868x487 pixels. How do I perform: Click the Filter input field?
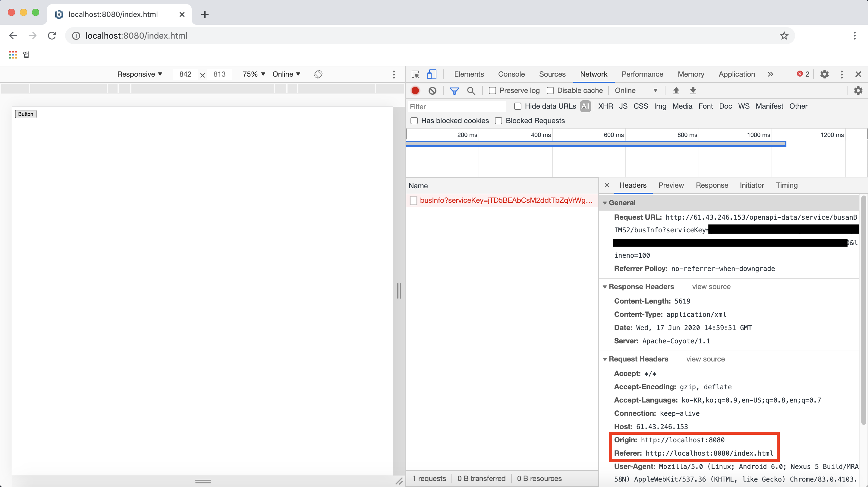457,107
